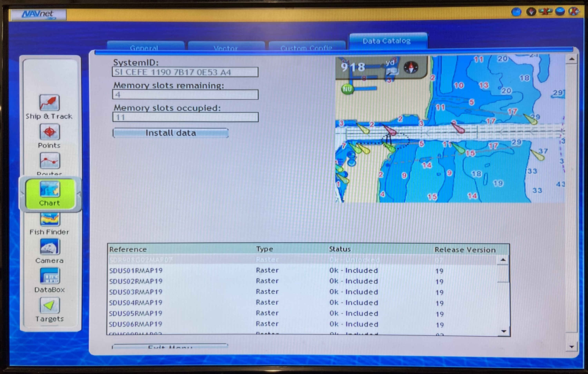Open the Targets menu icon
This screenshot has width=588, height=374.
click(49, 306)
